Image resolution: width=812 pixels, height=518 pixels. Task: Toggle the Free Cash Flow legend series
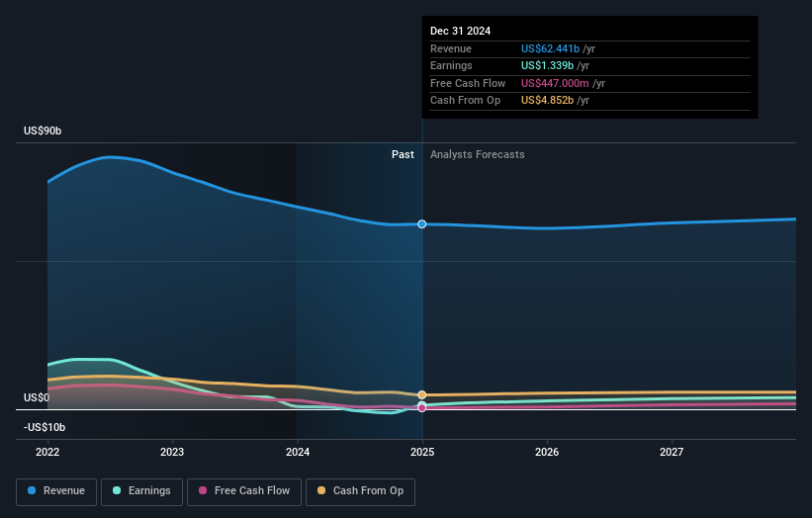(244, 491)
